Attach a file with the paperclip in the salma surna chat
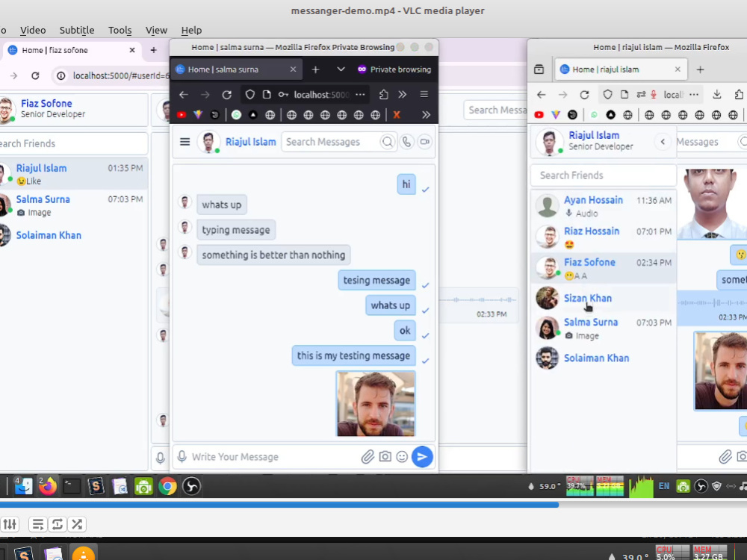Image resolution: width=747 pixels, height=560 pixels. pos(368,457)
